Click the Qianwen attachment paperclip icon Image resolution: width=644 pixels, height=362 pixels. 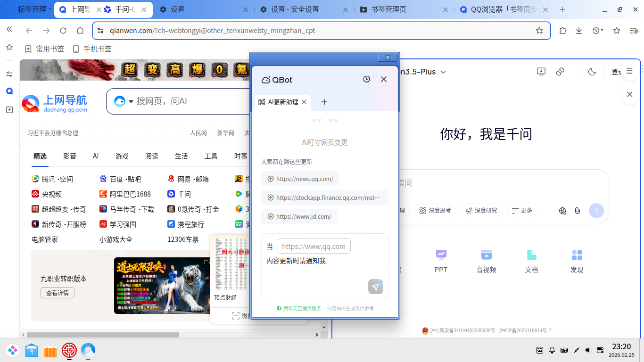click(577, 211)
